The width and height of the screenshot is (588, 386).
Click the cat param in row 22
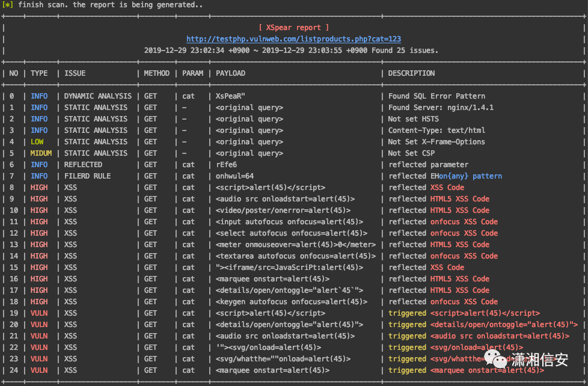188,348
